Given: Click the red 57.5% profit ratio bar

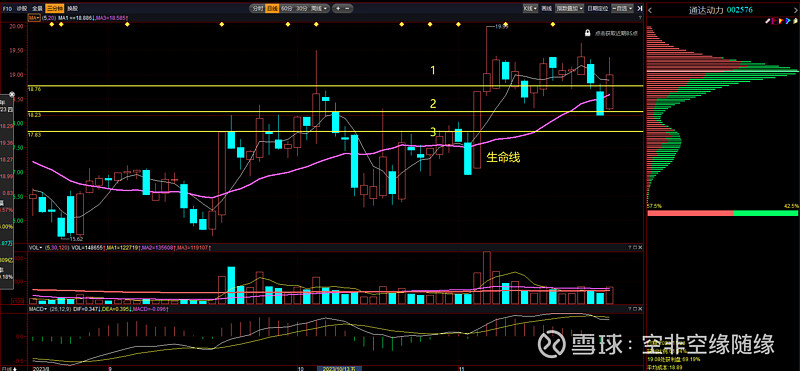Looking at the screenshot, I should click(690, 213).
